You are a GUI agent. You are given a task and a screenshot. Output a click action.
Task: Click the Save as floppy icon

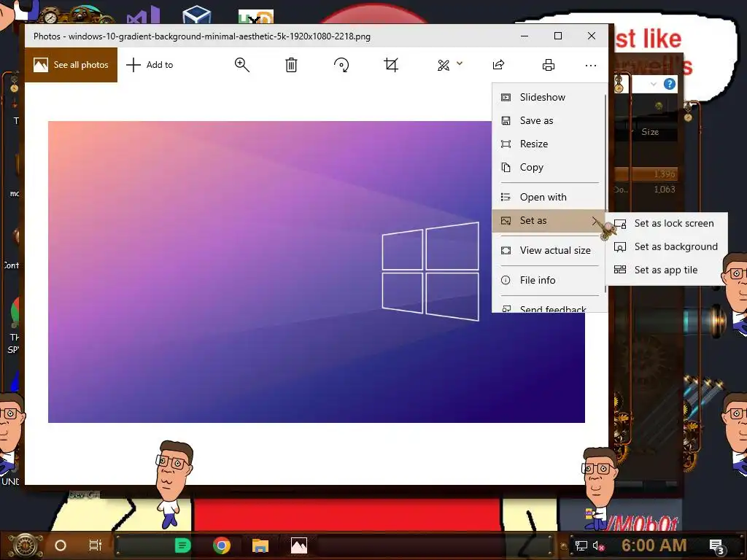pos(506,121)
